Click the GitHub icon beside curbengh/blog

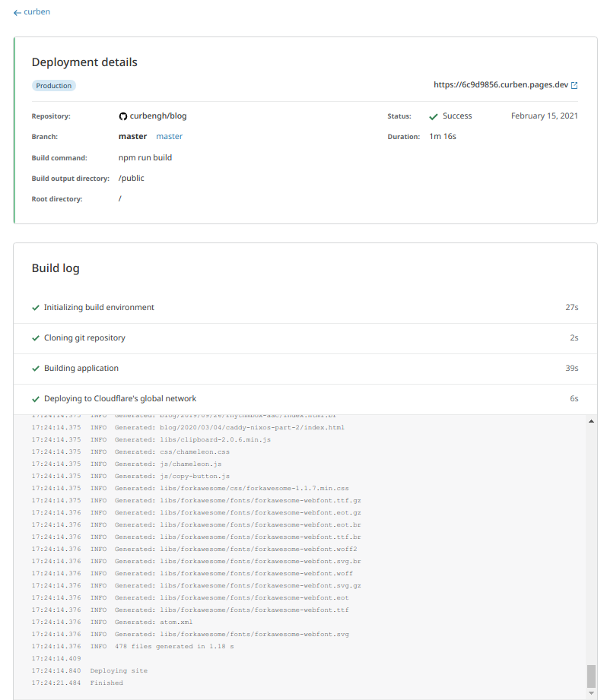122,116
